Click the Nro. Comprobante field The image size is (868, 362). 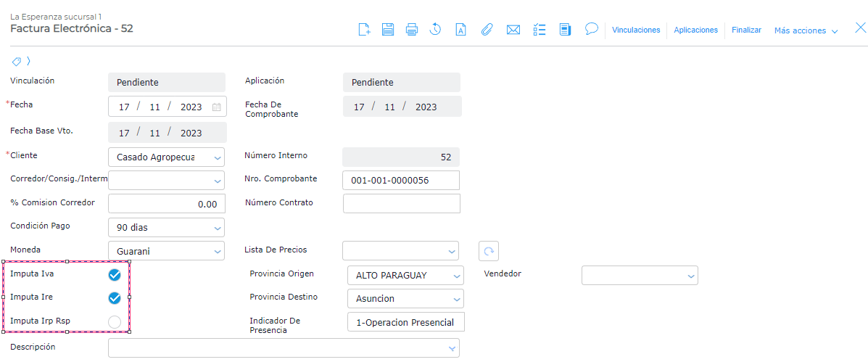coord(401,181)
